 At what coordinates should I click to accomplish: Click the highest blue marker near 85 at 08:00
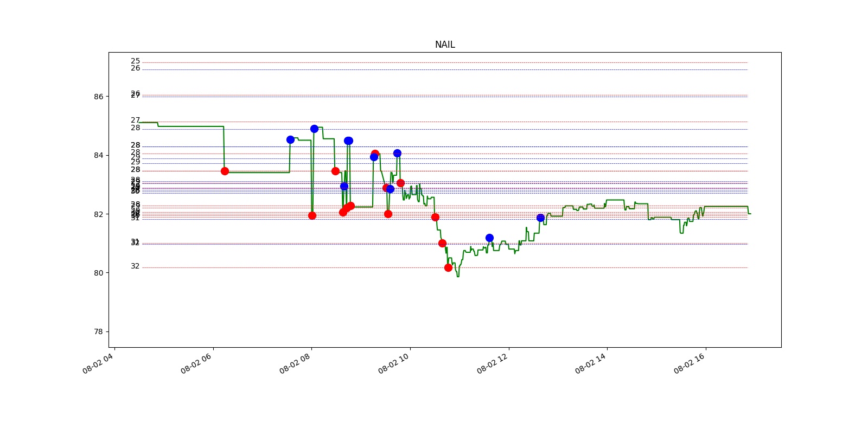tap(314, 129)
